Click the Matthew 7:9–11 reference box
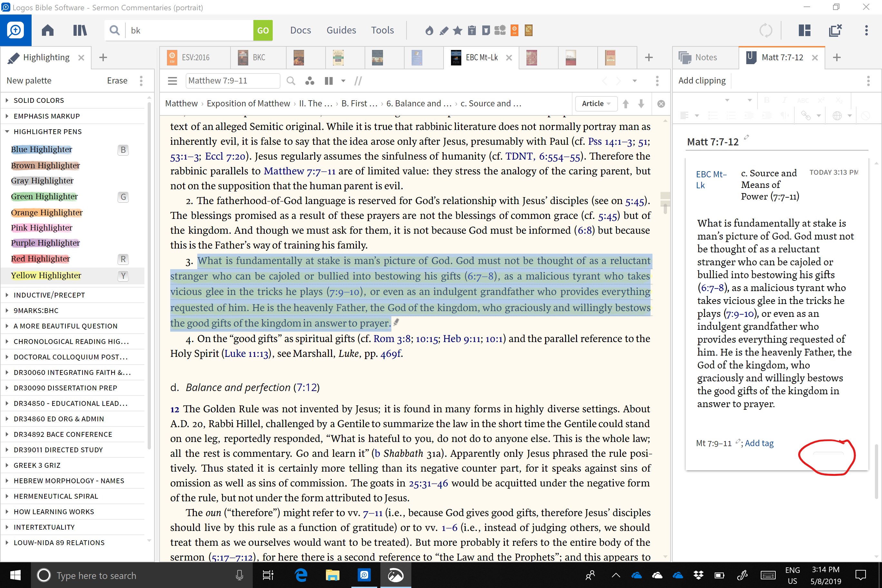Viewport: 882px width, 588px height. (x=232, y=81)
